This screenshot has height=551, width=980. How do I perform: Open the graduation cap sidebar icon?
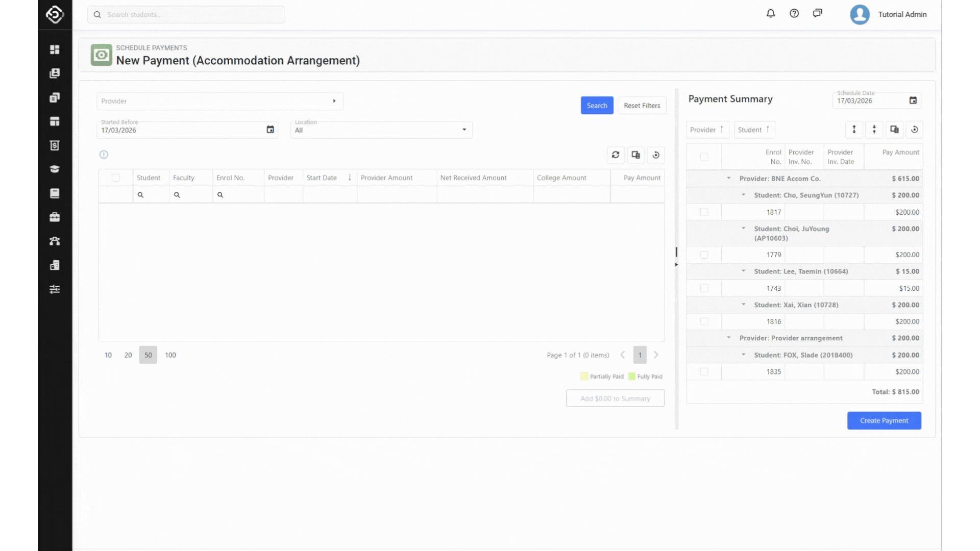[x=55, y=169]
